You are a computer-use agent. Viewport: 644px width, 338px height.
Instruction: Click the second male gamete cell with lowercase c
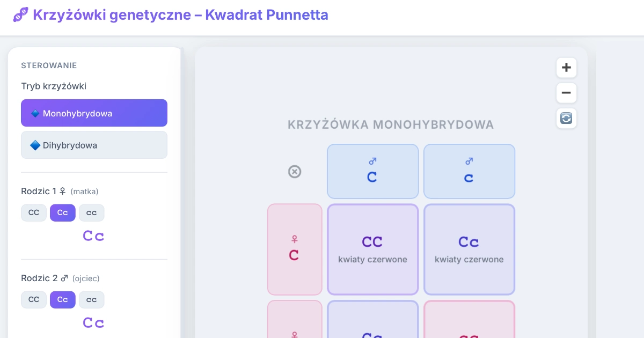coord(469,171)
